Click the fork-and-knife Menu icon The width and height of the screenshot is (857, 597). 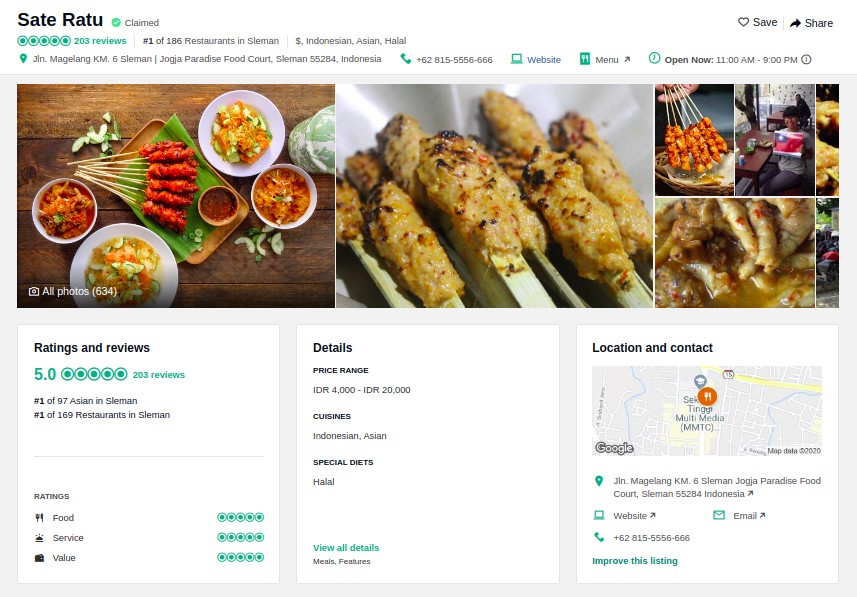tap(585, 58)
